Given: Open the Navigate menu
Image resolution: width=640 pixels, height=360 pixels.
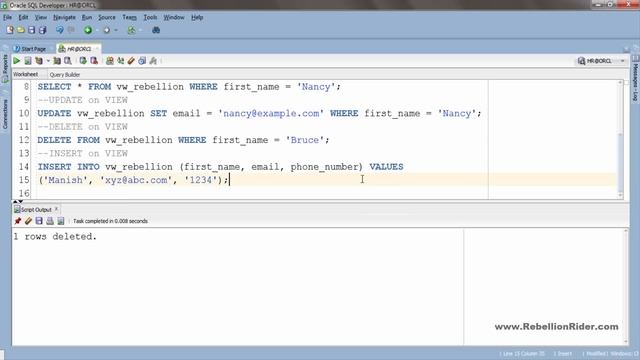Looking at the screenshot, I should pos(64,17).
